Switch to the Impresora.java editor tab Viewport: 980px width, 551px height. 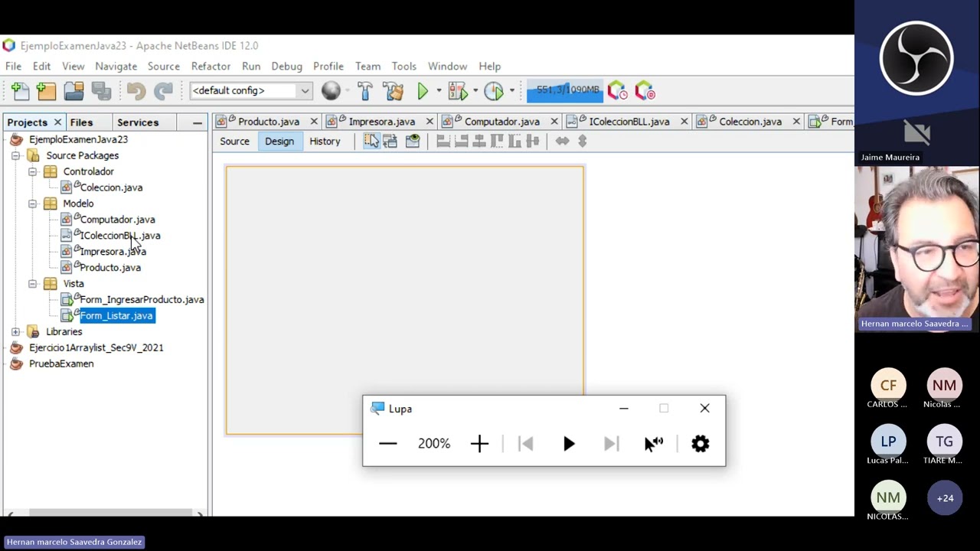(x=381, y=122)
